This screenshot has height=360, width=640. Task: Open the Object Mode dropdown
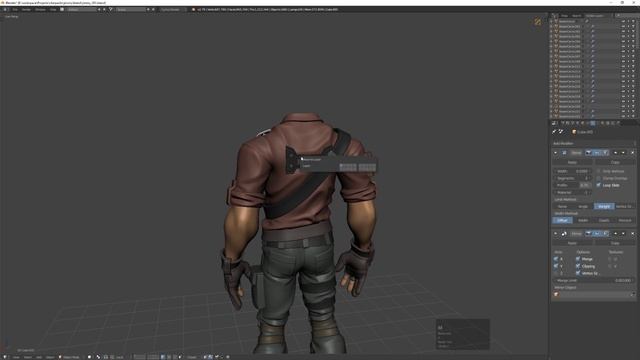coord(70,357)
